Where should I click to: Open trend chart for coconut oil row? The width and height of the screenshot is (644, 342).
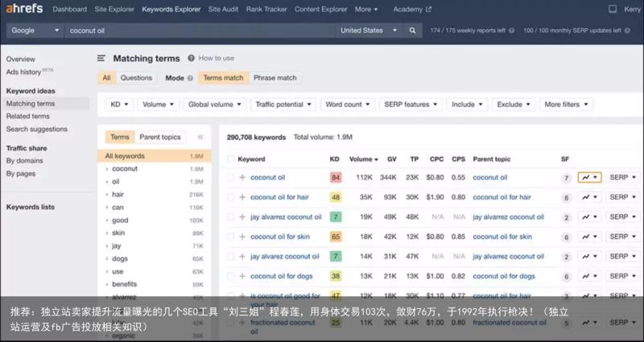coord(590,177)
